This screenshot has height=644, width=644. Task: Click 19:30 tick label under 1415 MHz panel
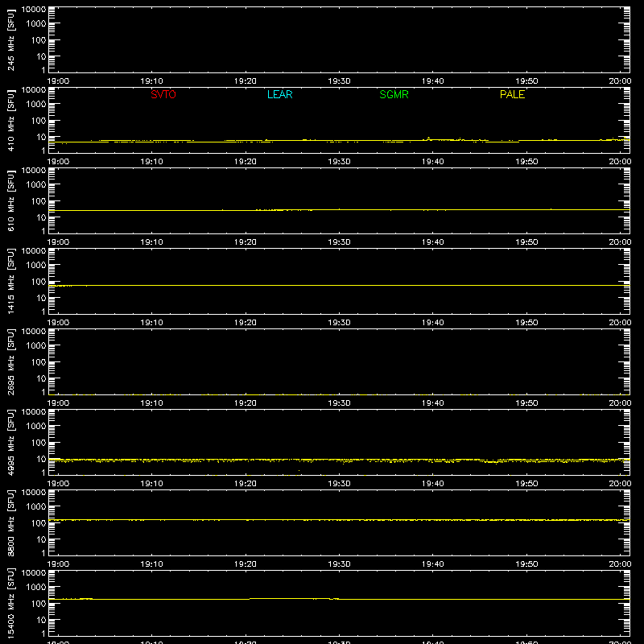(x=339, y=323)
